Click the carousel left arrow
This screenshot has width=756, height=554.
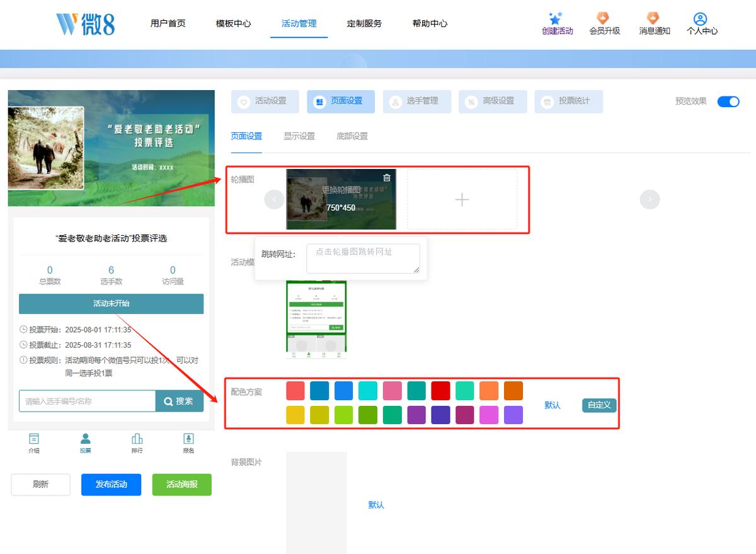274,200
